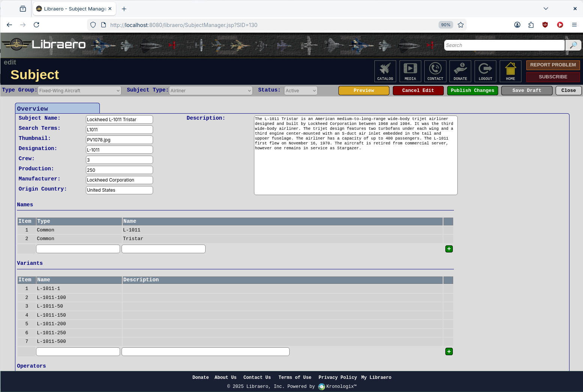Go to Home via house icon
Screen dimensions: 583x392
pos(510,71)
